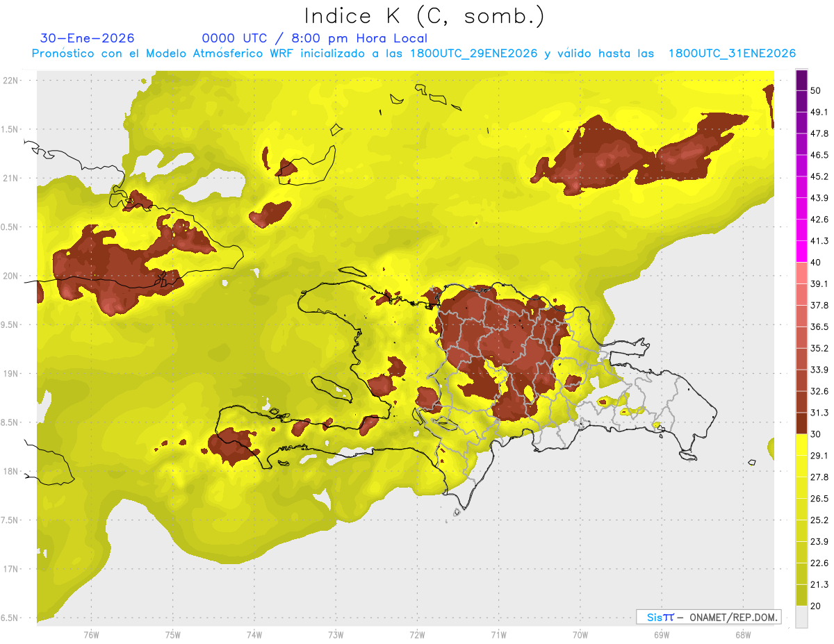The image size is (834, 644).
Task: Click the legend value "33.9"
Action: click(819, 370)
